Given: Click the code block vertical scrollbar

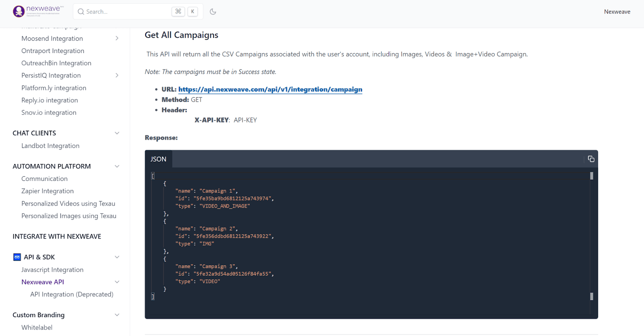Looking at the screenshot, I should 591,236.
